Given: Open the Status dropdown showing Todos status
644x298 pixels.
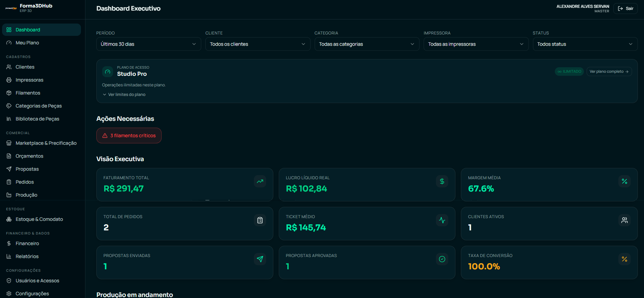Looking at the screenshot, I should [x=585, y=44].
